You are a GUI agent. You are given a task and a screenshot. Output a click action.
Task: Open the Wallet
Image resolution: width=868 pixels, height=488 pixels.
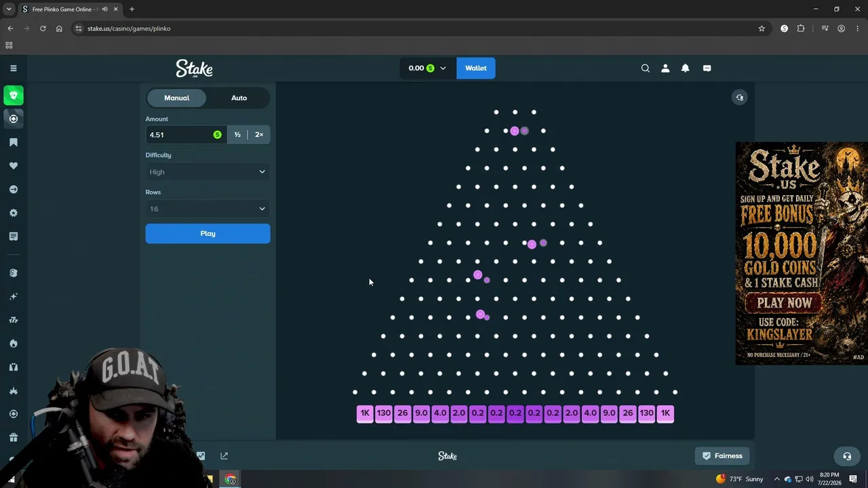tap(475, 68)
